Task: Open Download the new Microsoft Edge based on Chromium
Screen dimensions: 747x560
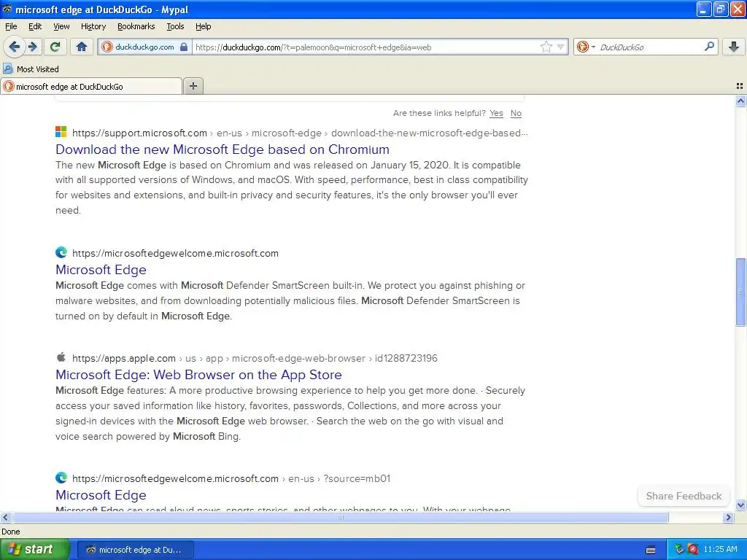Action: pyautogui.click(x=222, y=149)
